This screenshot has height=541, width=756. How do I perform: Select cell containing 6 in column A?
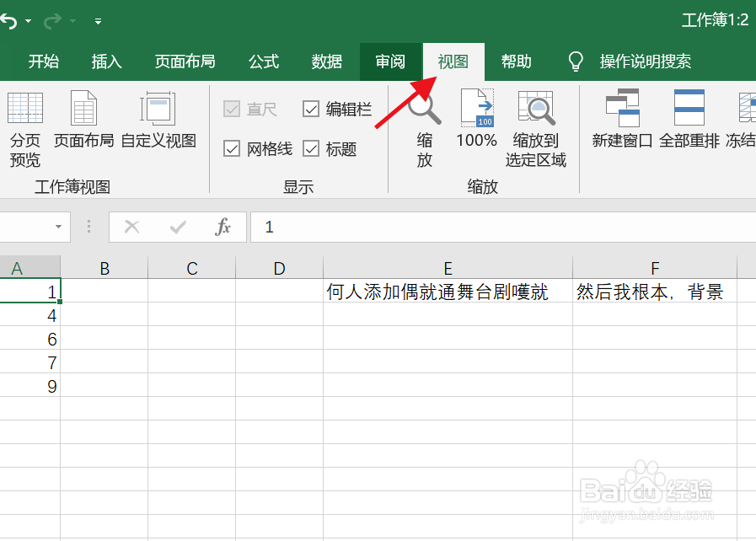(x=29, y=338)
